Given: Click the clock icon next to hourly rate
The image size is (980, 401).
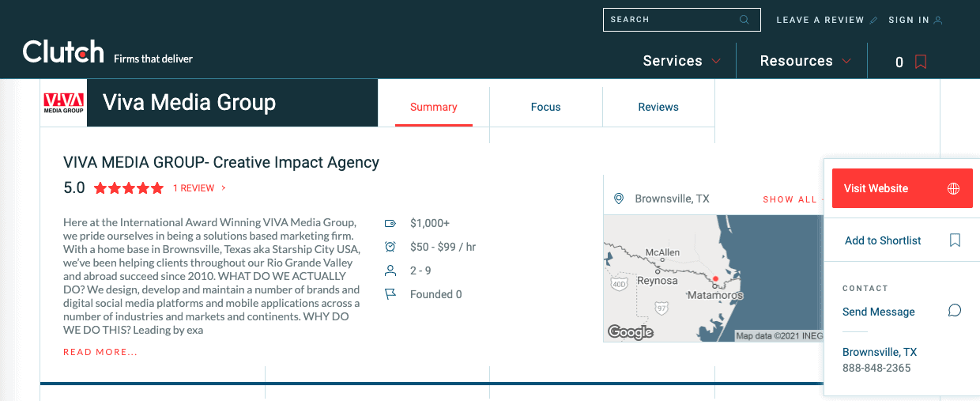Looking at the screenshot, I should coord(390,247).
